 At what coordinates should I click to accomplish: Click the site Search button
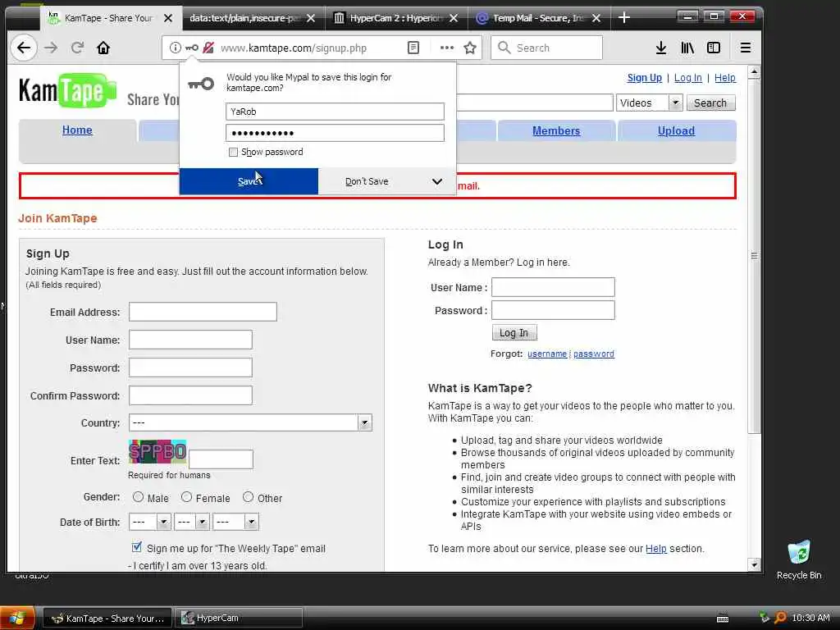(710, 103)
